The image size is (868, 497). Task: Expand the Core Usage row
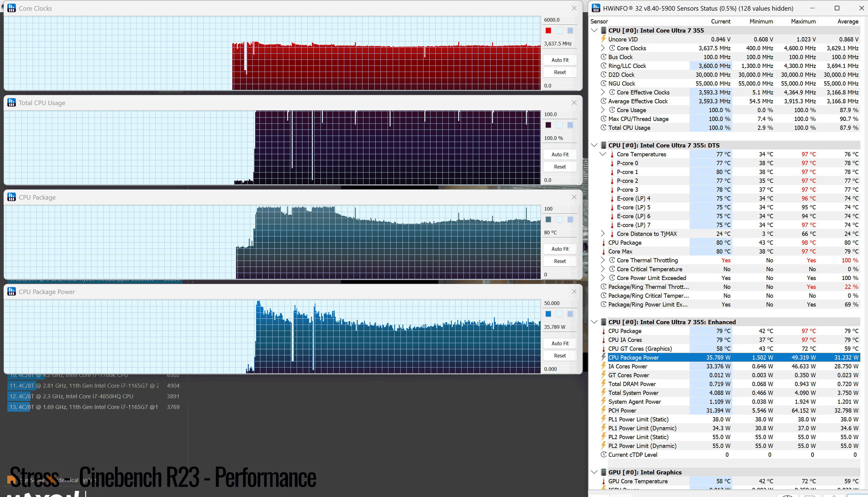click(603, 110)
